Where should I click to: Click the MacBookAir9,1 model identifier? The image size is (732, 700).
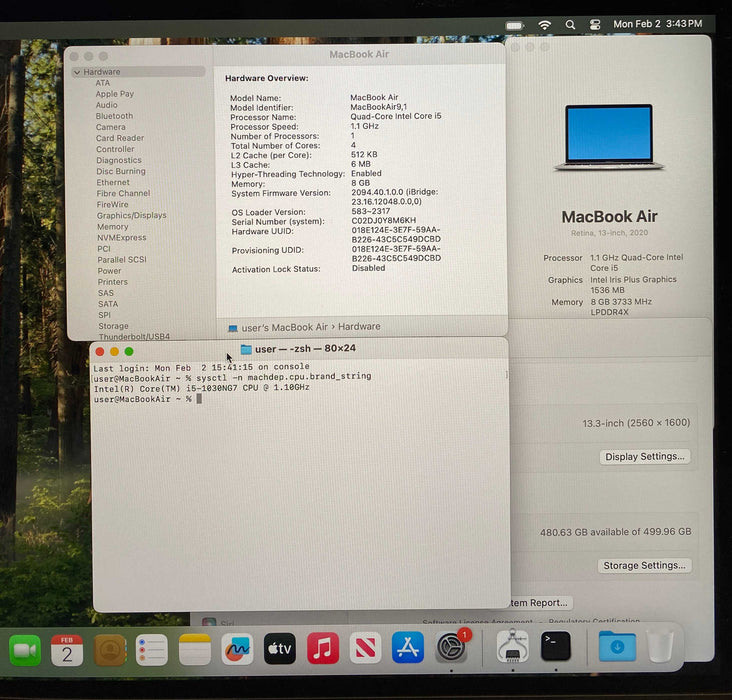[379, 107]
